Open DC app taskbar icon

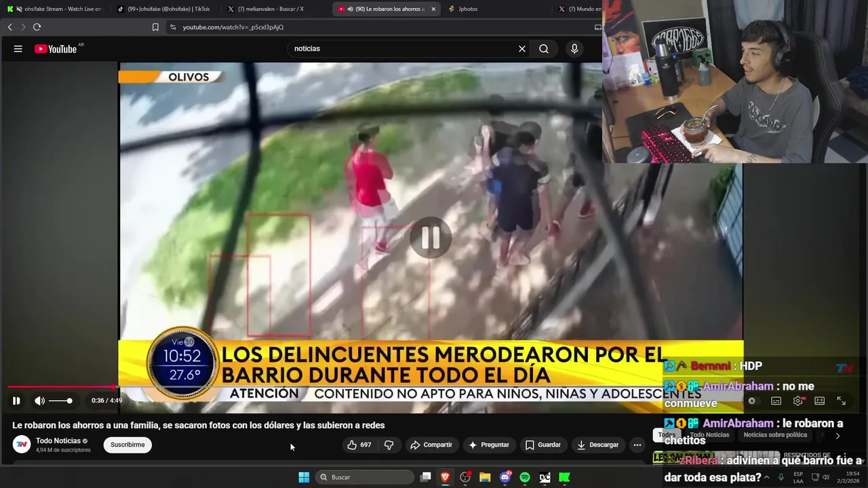[x=545, y=477]
